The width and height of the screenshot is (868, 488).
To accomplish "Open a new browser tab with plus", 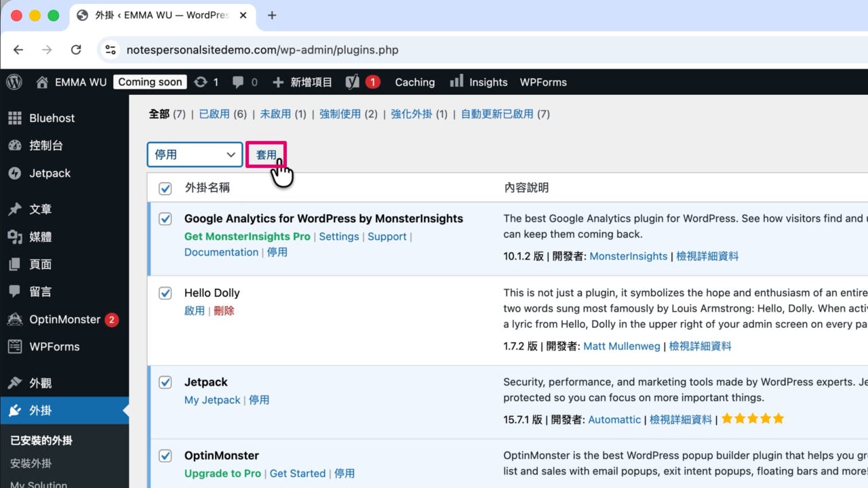I will 272,15.
